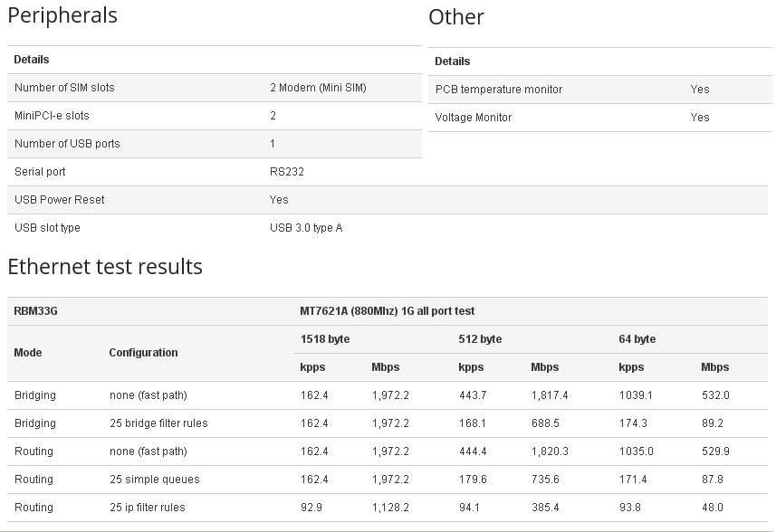Select the RS232 serial port value
The image size is (776, 532).
click(x=285, y=172)
